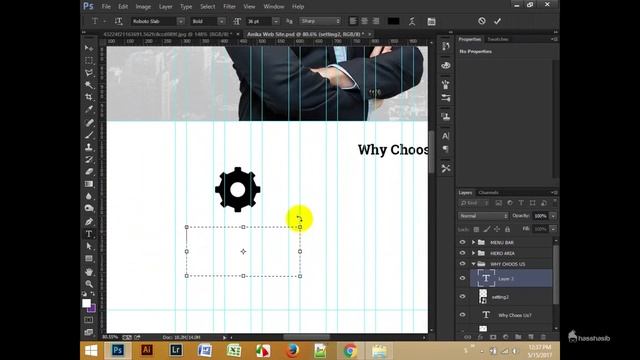Screen dimensions: 640x360
Task: Open the Filter menu
Action: (x=229, y=7)
